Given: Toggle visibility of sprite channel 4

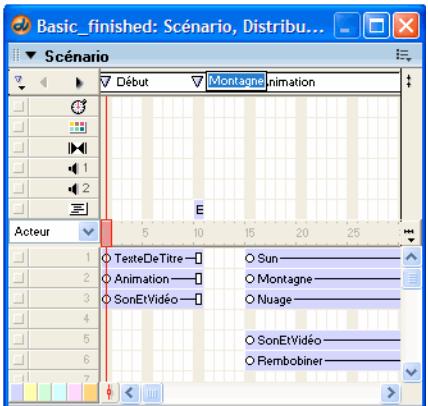Looking at the screenshot, I should (x=19, y=319).
